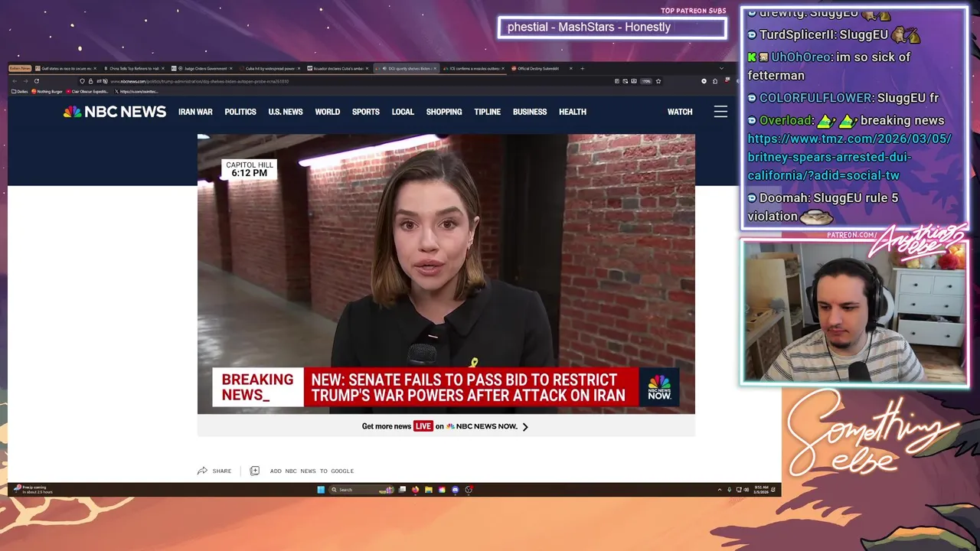The height and width of the screenshot is (551, 980).
Task: Switch to the Ecuador declares Cuba's ambassador tab
Action: pyautogui.click(x=337, y=68)
